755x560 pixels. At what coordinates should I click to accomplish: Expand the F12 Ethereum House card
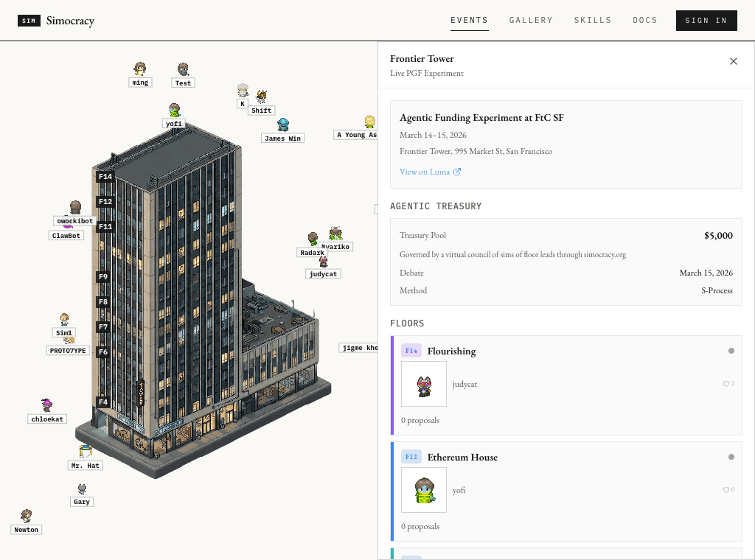pos(566,491)
